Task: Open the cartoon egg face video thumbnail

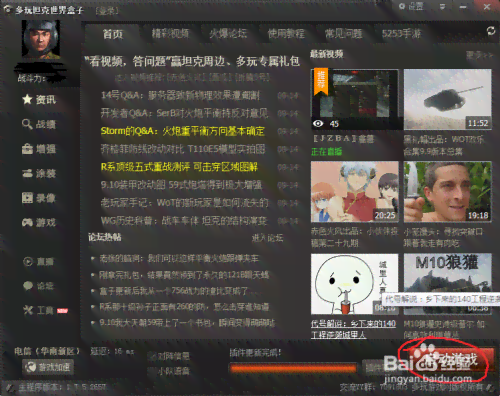Action: tap(355, 284)
